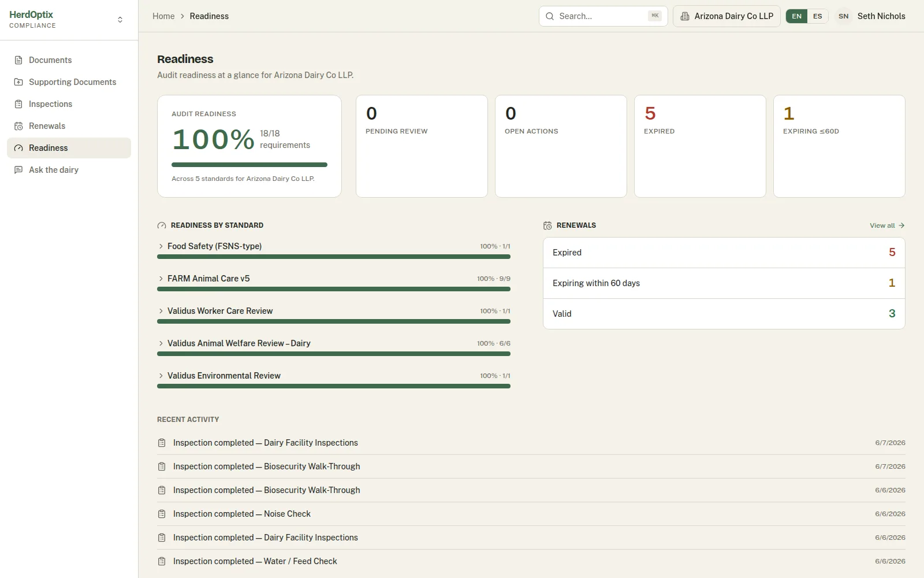Click clipboard icon of 6/6 Biosecurity Walk-Through activity

[x=162, y=490]
